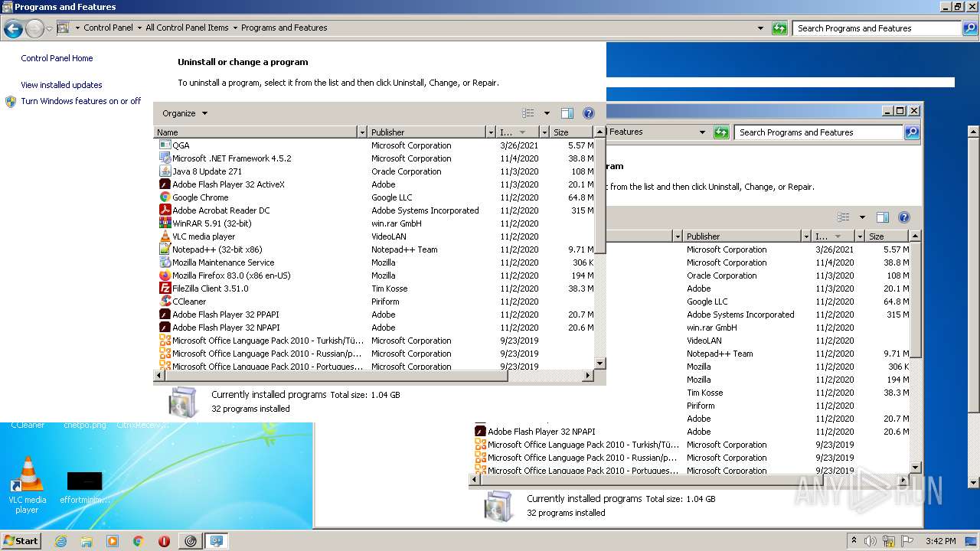Viewport: 980px width, 551px height.
Task: Select Adobe Flash Player 32 ActiveX icon
Action: point(165,184)
